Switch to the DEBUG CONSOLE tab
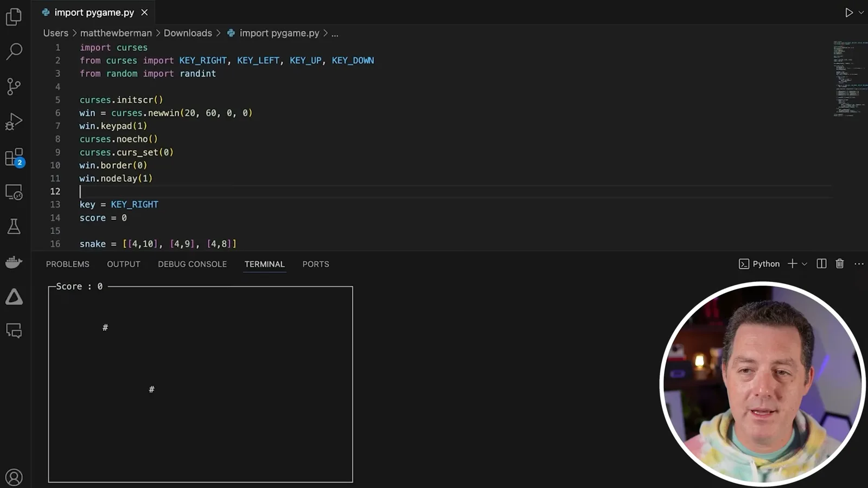The width and height of the screenshot is (868, 488). pos(192,264)
